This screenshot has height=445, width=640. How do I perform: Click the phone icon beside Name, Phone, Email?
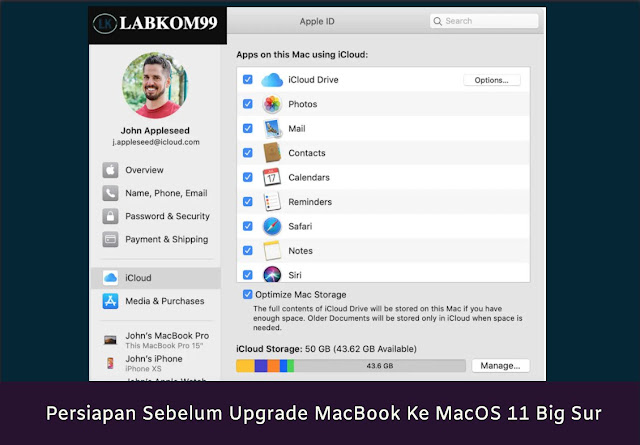(x=110, y=193)
